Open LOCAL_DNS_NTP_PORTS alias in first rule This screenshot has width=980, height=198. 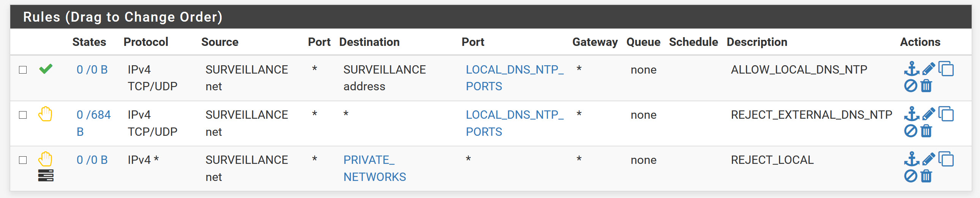point(515,78)
